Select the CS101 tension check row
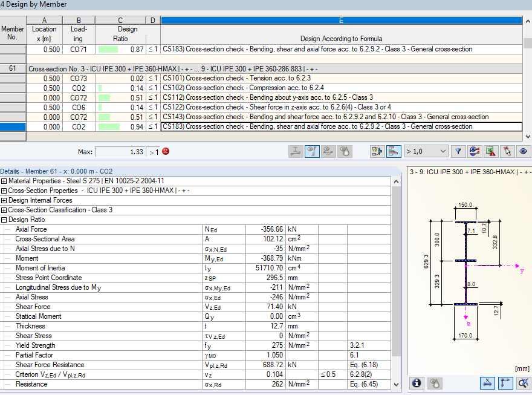532x395 pixels. 341,78
